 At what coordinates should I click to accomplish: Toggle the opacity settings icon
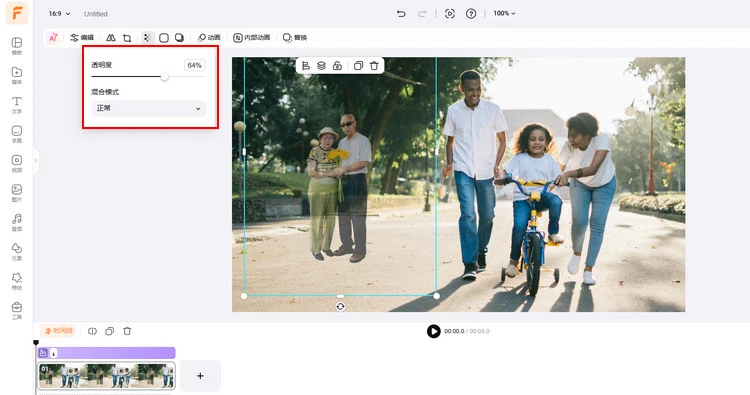coord(148,38)
